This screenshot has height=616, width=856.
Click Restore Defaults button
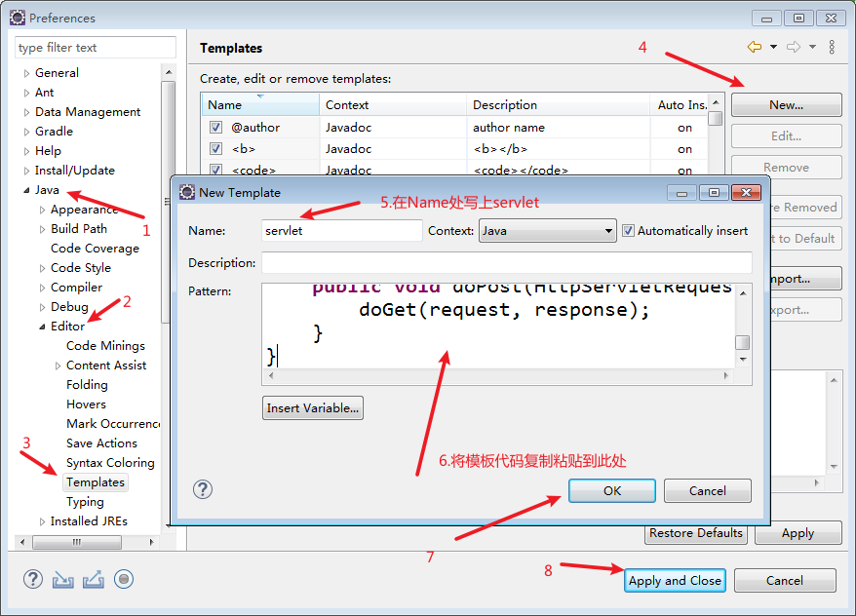click(696, 533)
